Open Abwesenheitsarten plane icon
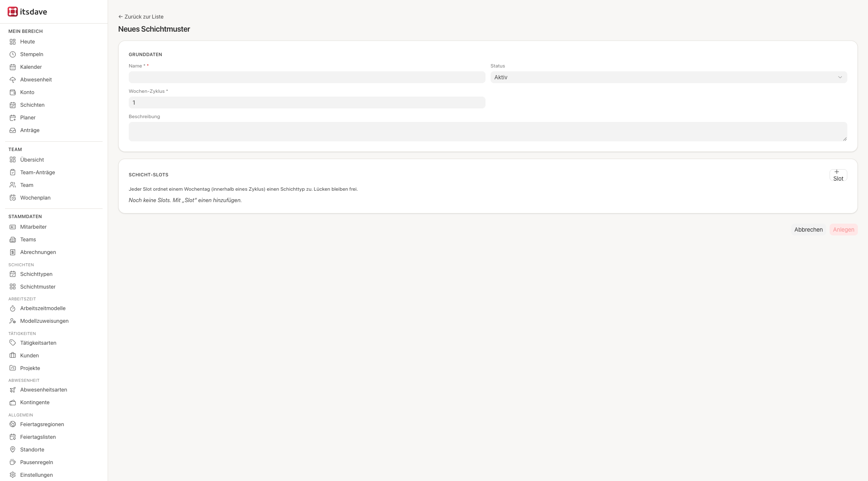Viewport: 868px width, 481px height. 13,390
